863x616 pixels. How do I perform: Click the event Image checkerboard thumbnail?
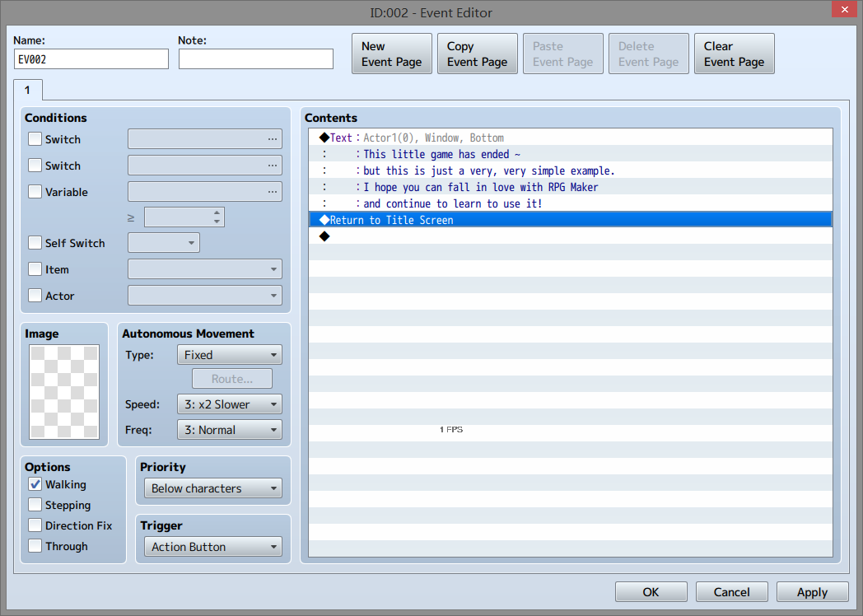(x=64, y=392)
